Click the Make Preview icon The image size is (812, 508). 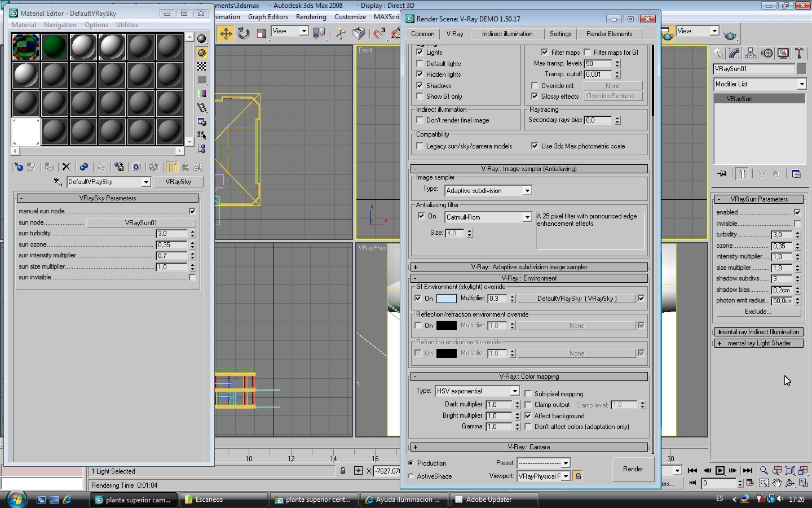pyautogui.click(x=201, y=107)
